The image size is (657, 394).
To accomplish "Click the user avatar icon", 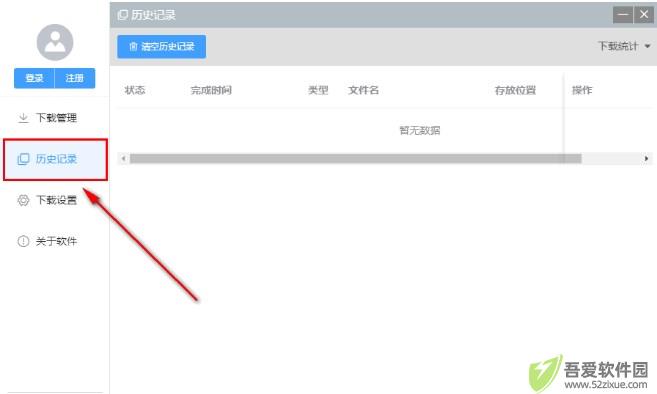I will point(55,42).
